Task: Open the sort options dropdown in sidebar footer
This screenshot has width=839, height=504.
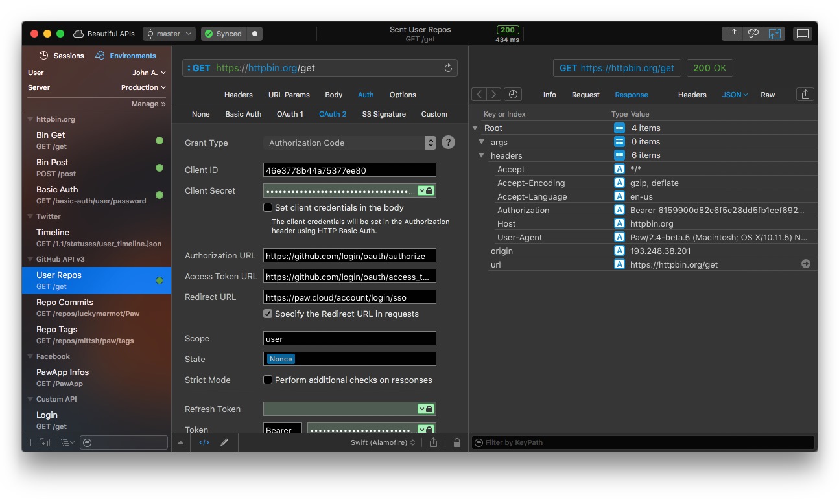Action: [x=67, y=442]
